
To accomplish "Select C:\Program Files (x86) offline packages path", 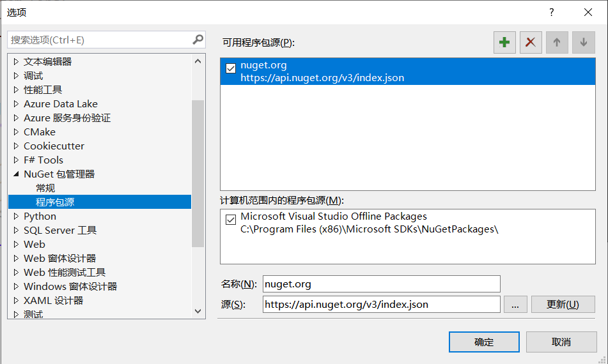I will (x=369, y=229).
